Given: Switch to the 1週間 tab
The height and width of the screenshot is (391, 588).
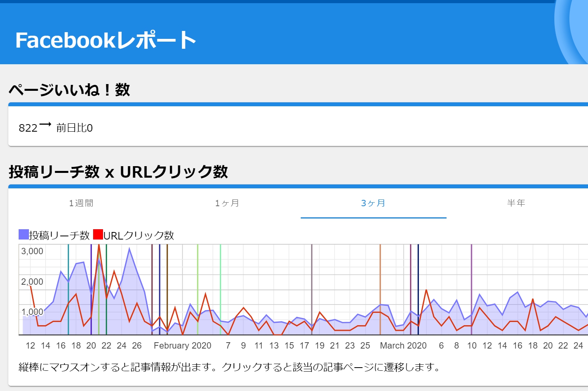Looking at the screenshot, I should click(81, 203).
